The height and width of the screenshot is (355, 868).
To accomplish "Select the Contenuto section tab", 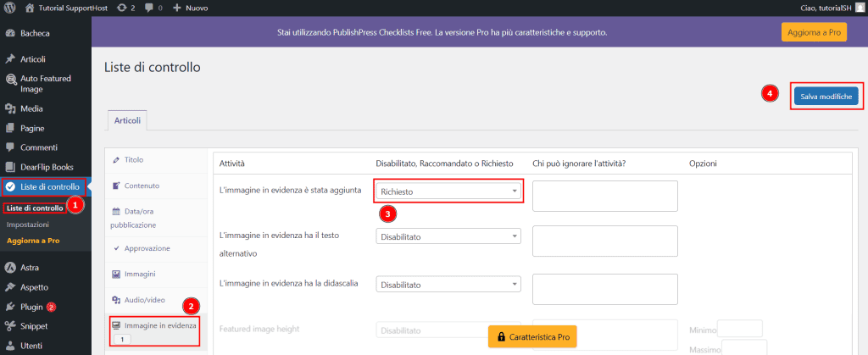I will (156, 186).
